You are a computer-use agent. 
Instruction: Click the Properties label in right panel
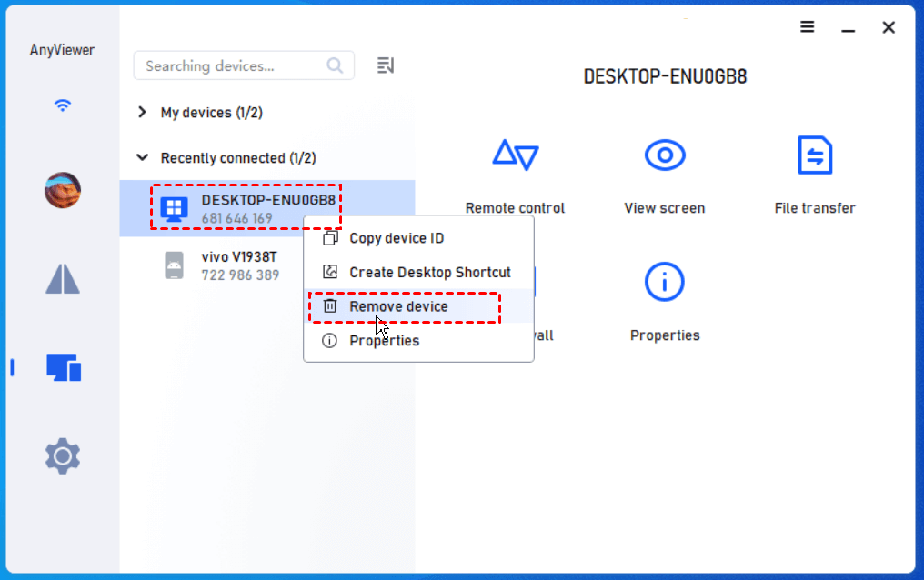665,335
